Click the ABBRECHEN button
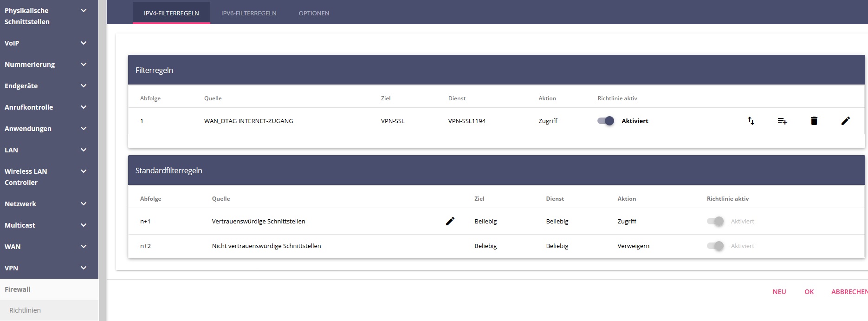The width and height of the screenshot is (868, 321). [849, 292]
